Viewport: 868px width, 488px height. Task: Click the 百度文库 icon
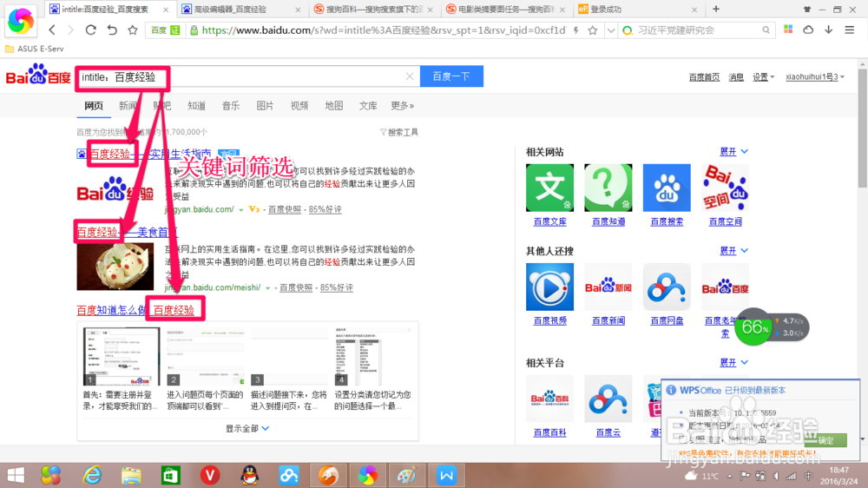tap(549, 188)
